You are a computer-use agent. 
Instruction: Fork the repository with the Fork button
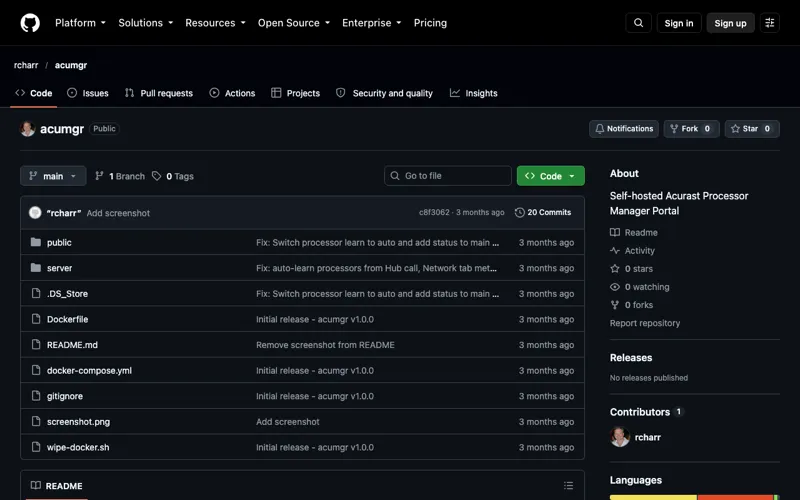pos(691,129)
